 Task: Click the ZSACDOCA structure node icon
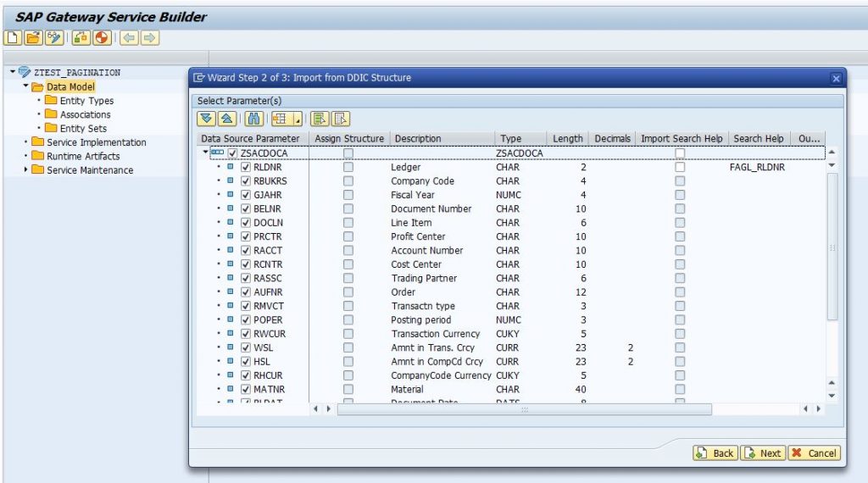tap(218, 153)
